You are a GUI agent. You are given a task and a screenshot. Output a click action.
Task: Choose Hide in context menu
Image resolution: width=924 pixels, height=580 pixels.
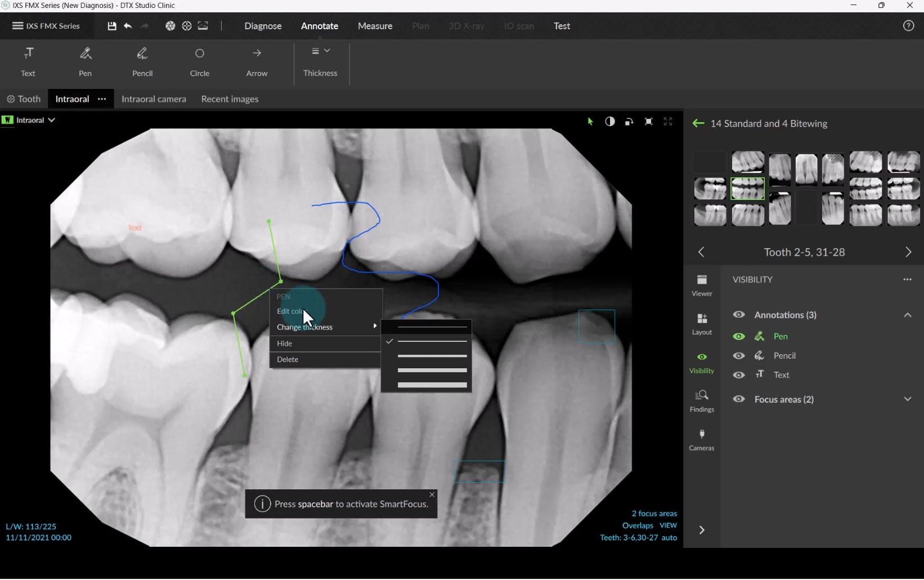coord(326,343)
